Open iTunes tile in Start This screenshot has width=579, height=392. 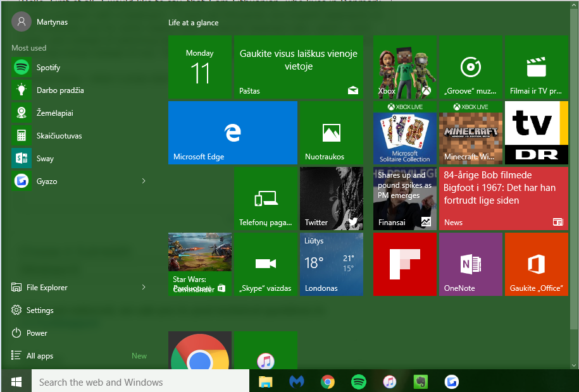pos(266,350)
